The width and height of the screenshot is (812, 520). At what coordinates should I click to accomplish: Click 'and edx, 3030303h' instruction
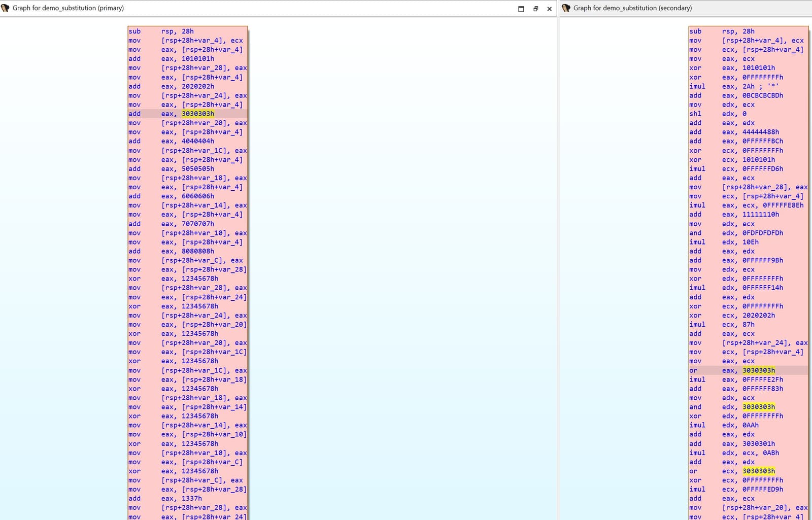click(x=732, y=407)
